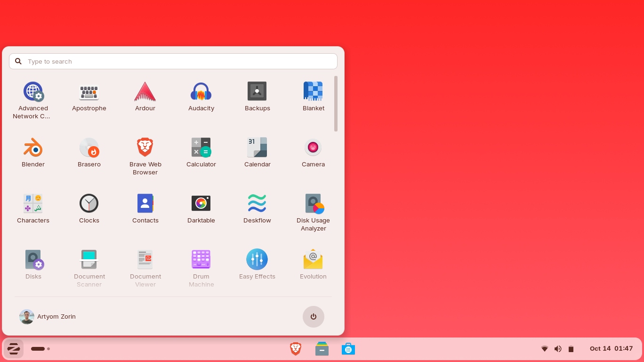The width and height of the screenshot is (644, 362).
Task: Open the date and time panel
Action: [611, 349]
